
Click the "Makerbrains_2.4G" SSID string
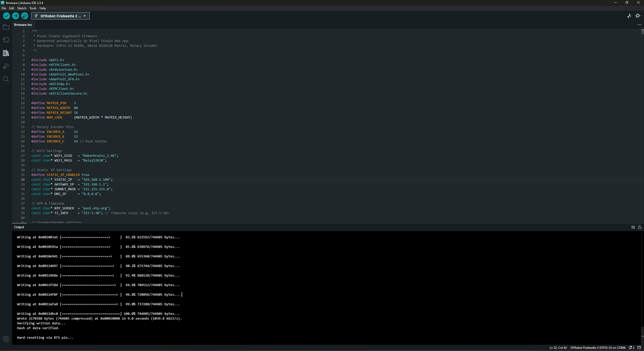click(99, 156)
